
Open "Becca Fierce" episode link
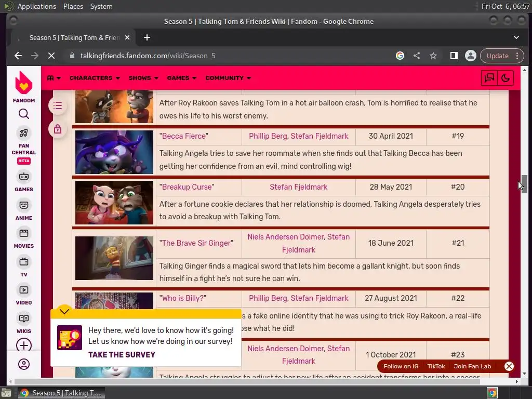(184, 136)
